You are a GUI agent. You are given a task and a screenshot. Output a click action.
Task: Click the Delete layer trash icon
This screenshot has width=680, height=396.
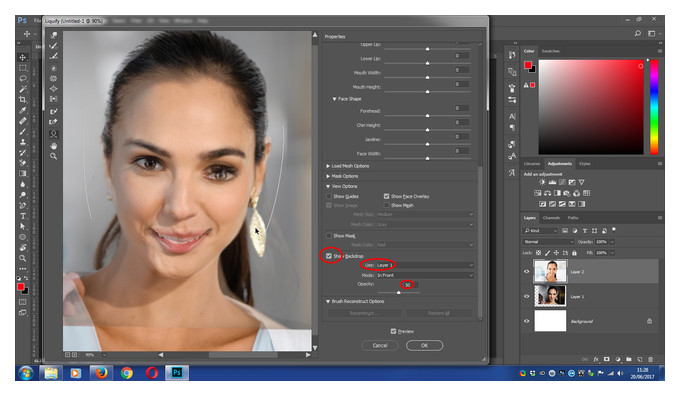[x=651, y=359]
